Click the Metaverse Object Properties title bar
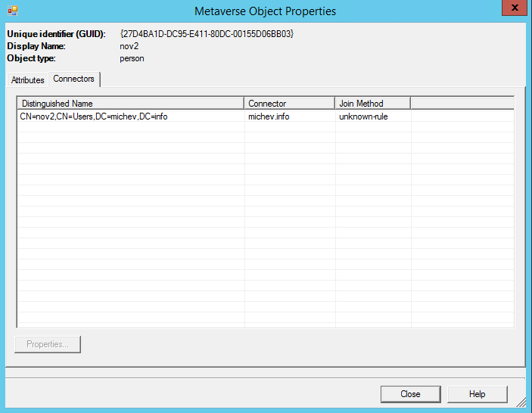 click(x=265, y=11)
